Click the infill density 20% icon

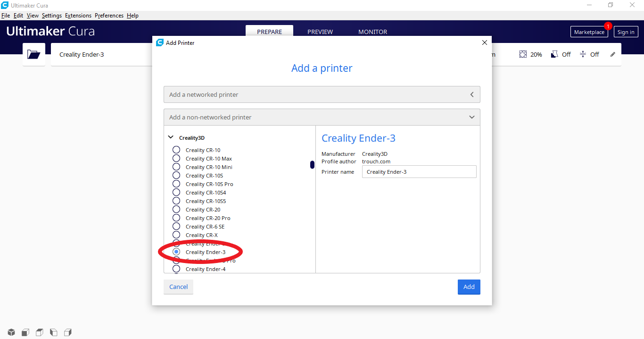pos(523,54)
